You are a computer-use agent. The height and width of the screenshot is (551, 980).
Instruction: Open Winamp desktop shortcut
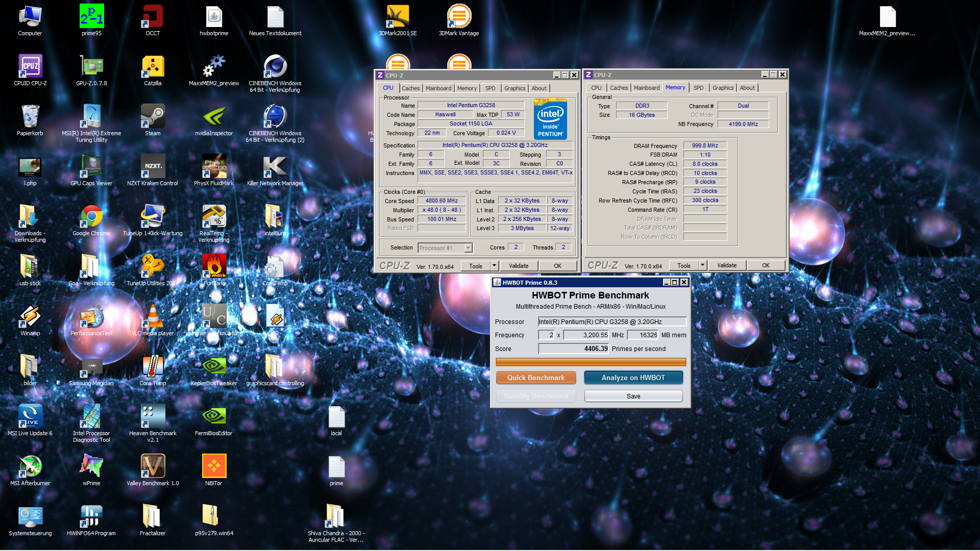click(30, 320)
